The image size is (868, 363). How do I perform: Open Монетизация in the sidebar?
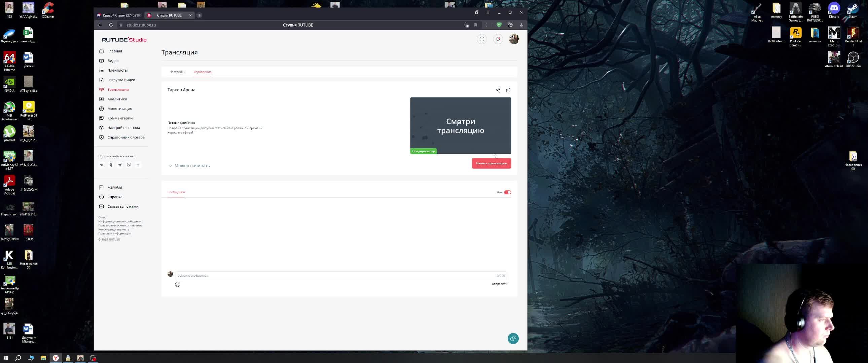pyautogui.click(x=119, y=109)
